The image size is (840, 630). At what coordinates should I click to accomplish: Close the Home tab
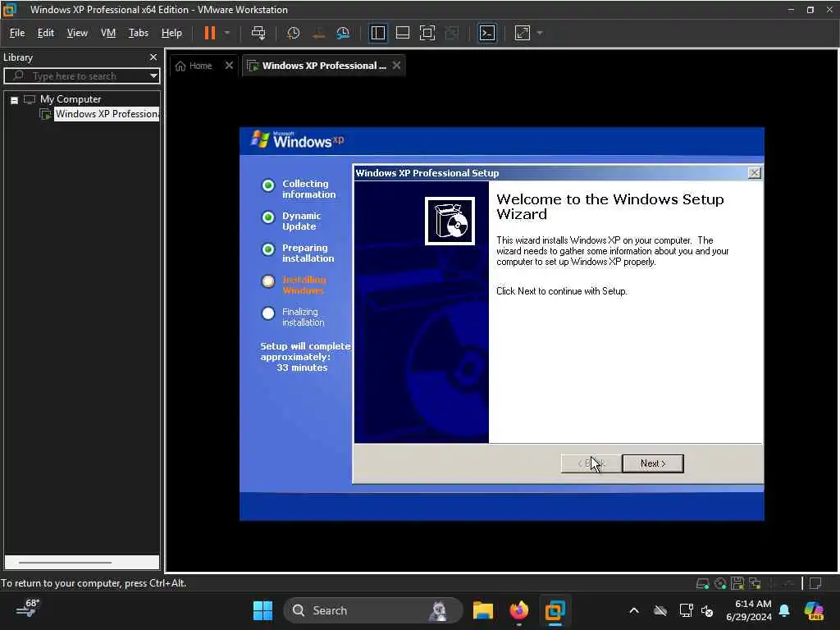pyautogui.click(x=230, y=66)
